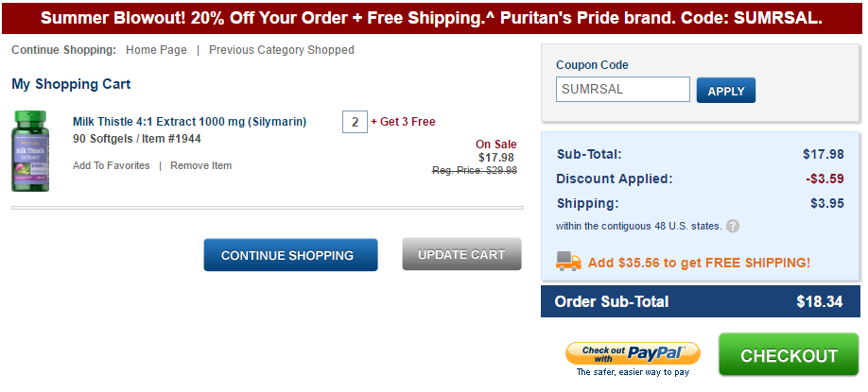Click the Summer Blowout promo banner
The image size is (868, 392).
coord(432,18)
